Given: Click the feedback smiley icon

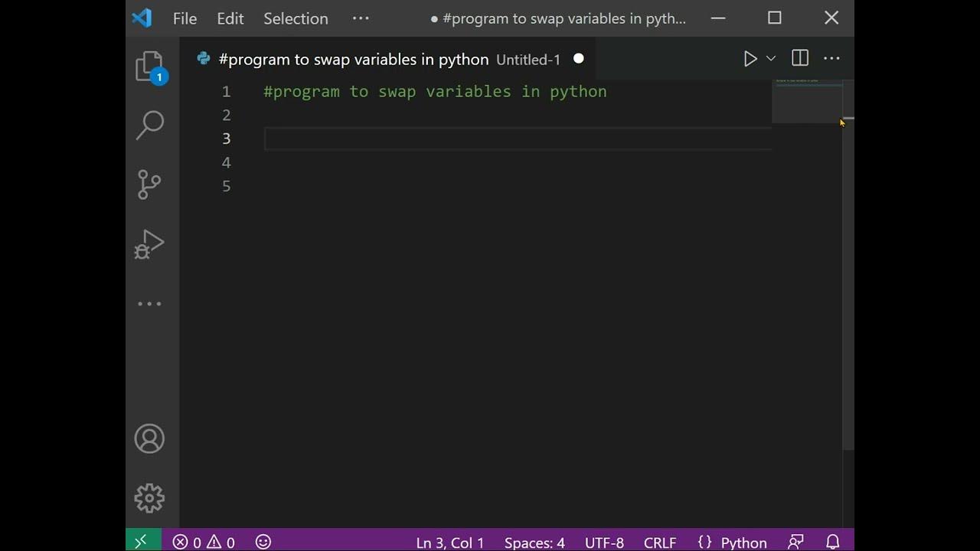Looking at the screenshot, I should click(x=263, y=542).
